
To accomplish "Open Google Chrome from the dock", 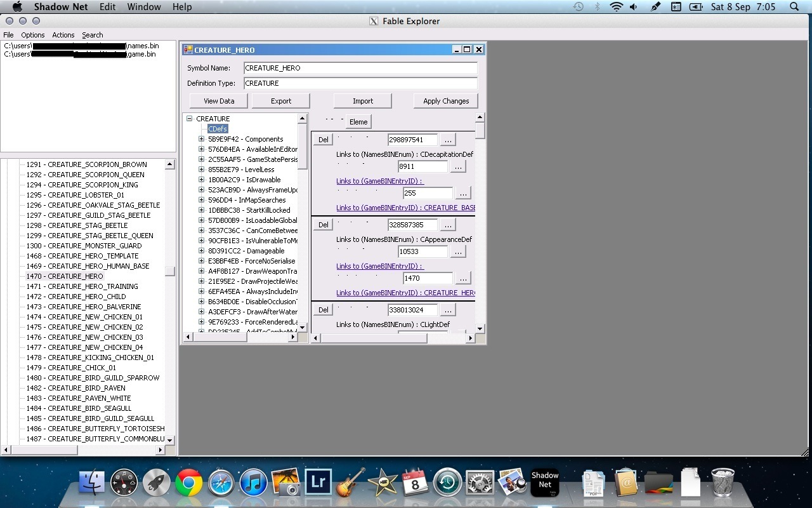I will [x=189, y=484].
